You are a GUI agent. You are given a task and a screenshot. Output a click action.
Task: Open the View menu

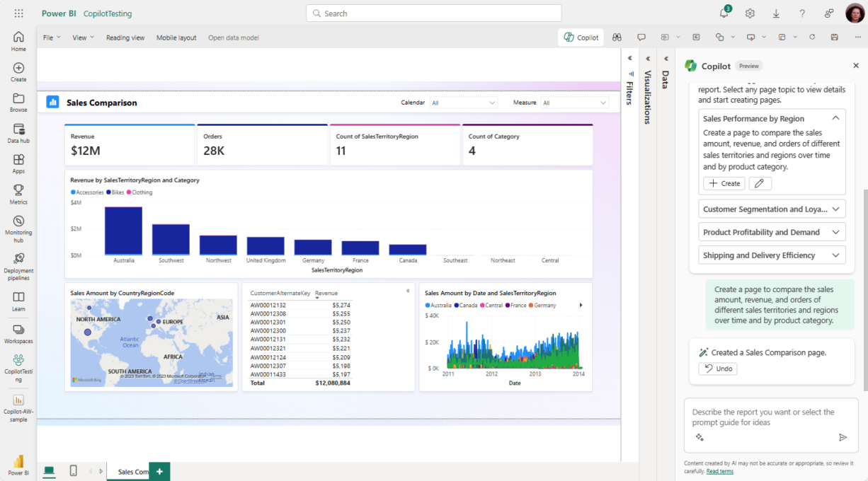point(83,37)
